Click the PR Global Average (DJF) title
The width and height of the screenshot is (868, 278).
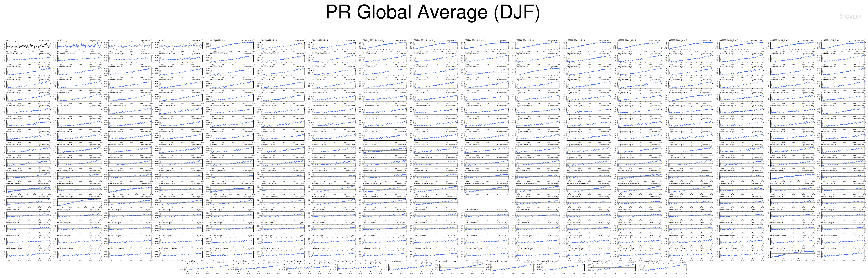point(433,12)
